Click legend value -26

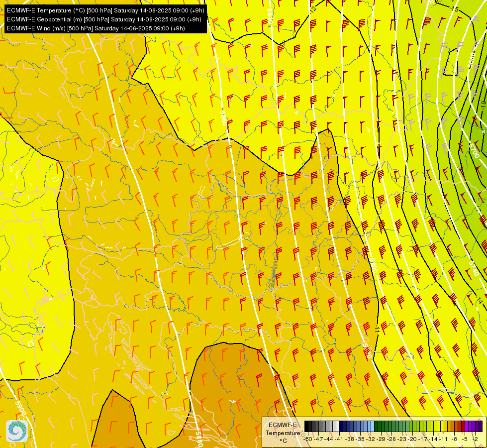[391, 439]
